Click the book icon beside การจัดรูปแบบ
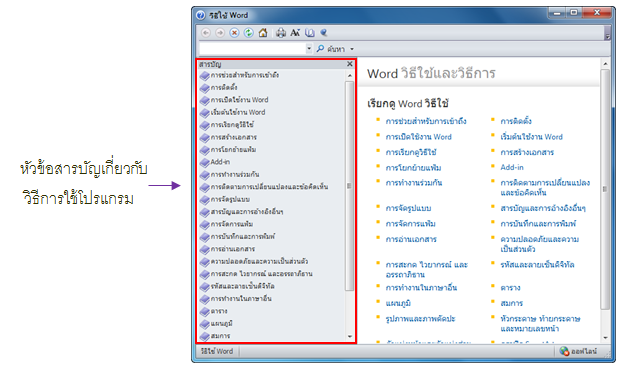 tap(204, 200)
